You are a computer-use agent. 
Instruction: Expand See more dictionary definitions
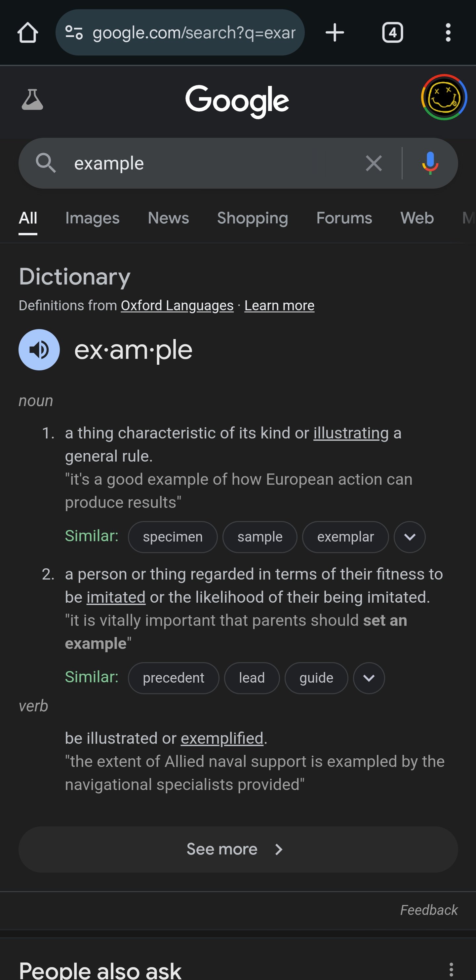238,849
